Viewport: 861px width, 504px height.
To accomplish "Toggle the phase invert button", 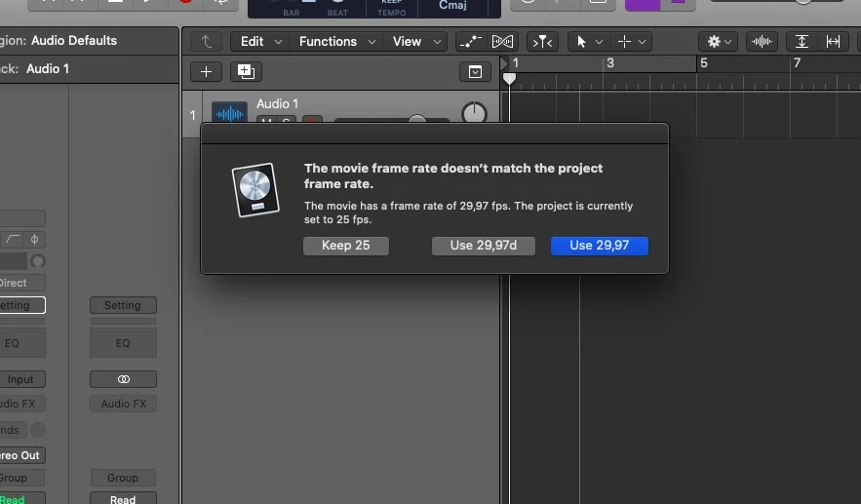I will pos(34,240).
